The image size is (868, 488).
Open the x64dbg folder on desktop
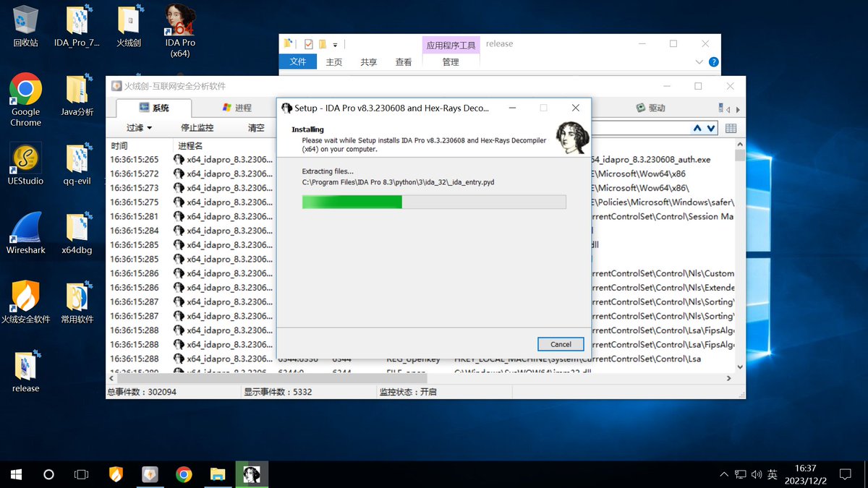[77, 234]
